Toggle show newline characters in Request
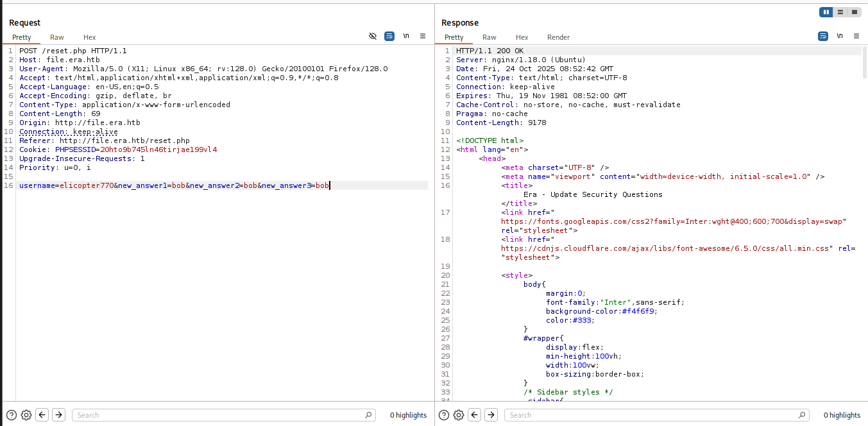The height and width of the screenshot is (426, 868). (406, 37)
